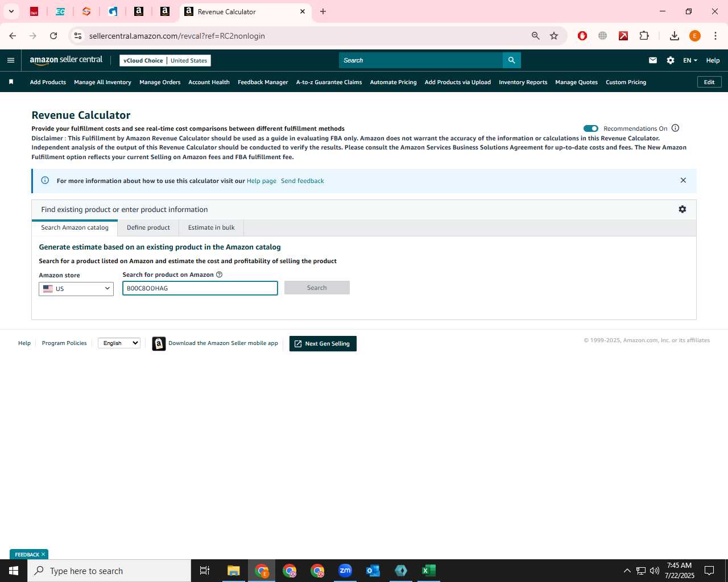Open the vCloud Choice United States account switcher
The image size is (728, 582).
[165, 60]
